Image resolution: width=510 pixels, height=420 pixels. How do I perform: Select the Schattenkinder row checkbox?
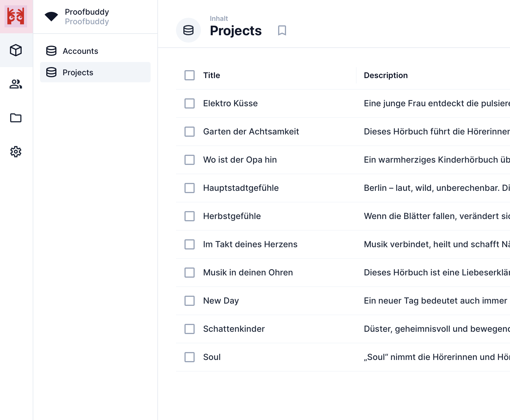coord(190,329)
